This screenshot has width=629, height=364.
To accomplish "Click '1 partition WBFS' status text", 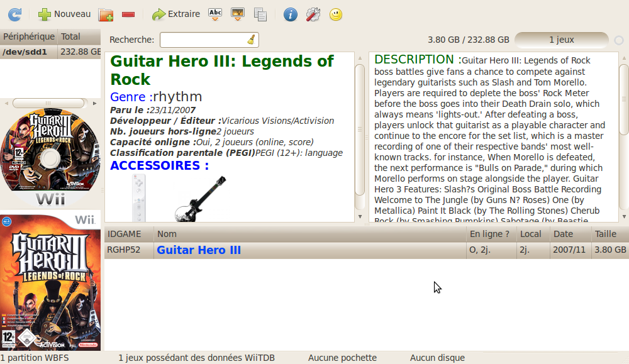I will [x=35, y=358].
